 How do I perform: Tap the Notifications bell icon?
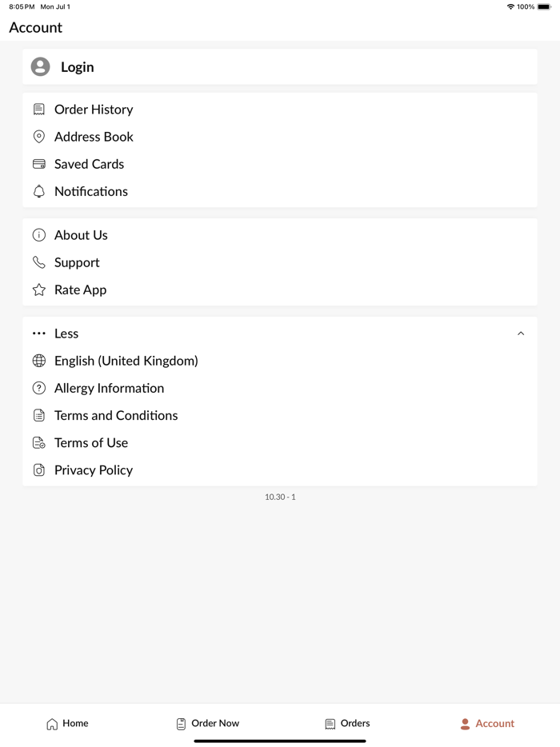39,191
